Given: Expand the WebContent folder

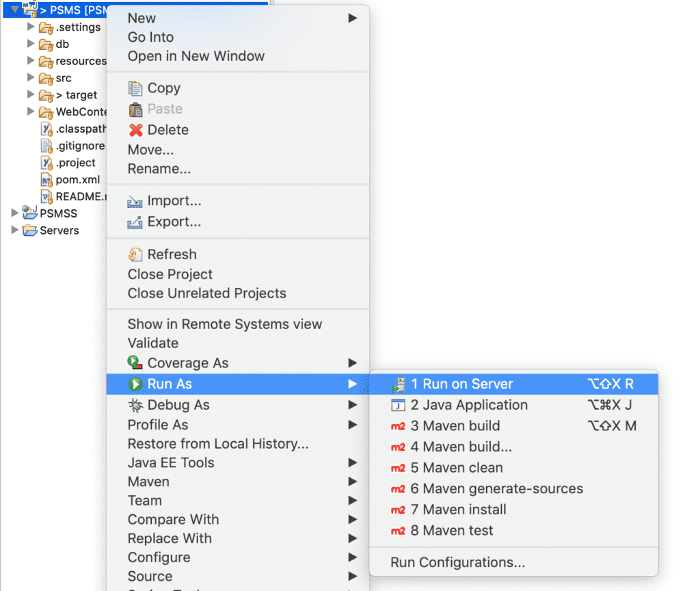Looking at the screenshot, I should point(30,111).
